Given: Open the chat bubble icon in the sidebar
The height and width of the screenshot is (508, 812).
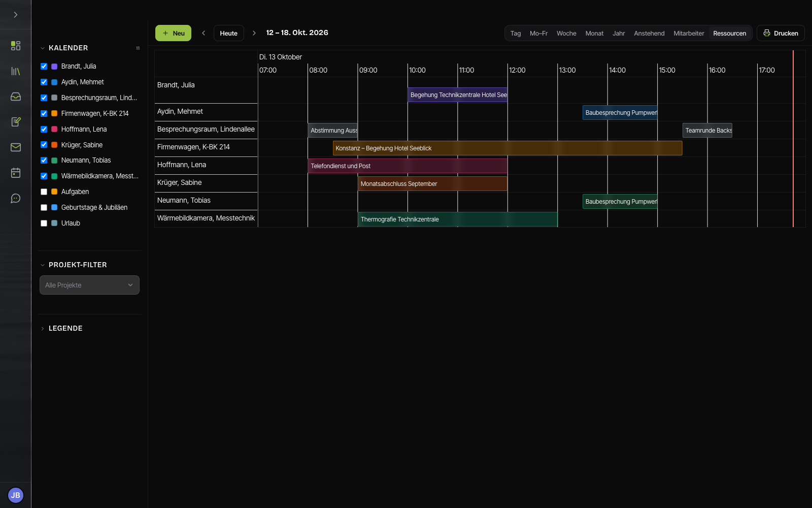Looking at the screenshot, I should pos(16,198).
